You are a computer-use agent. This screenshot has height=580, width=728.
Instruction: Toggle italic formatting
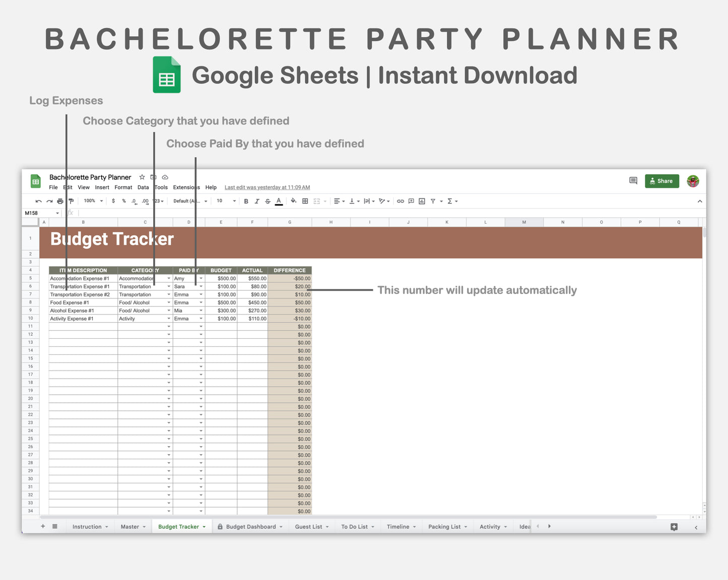257,201
